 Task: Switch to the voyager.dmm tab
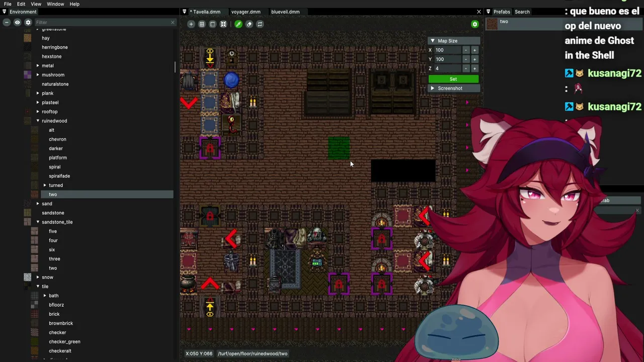(x=246, y=12)
